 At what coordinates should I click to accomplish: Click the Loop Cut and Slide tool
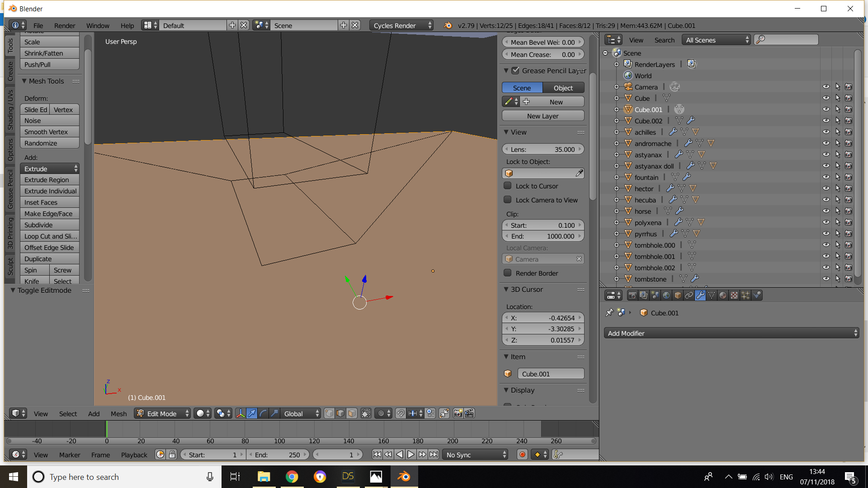click(49, 236)
